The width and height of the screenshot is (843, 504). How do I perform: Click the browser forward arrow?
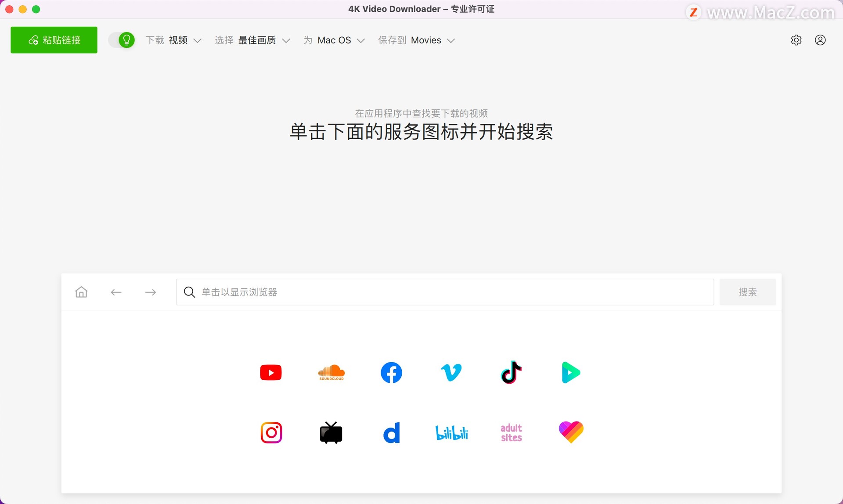tap(151, 292)
